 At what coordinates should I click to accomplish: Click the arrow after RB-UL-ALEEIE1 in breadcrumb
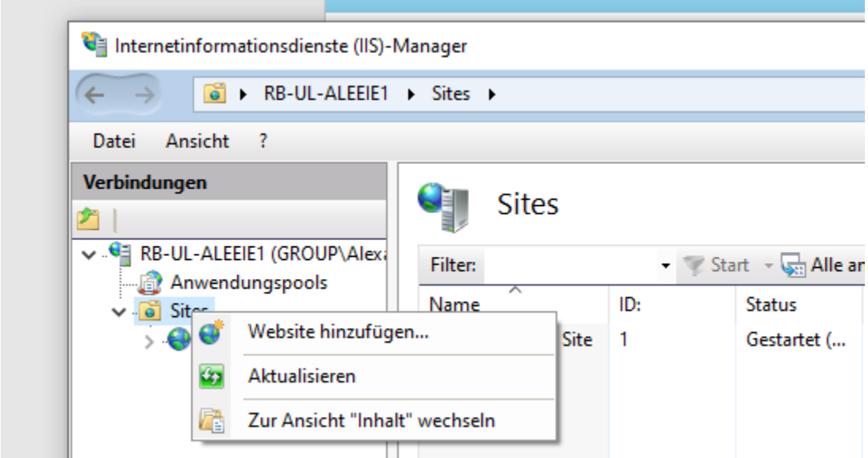(x=411, y=94)
